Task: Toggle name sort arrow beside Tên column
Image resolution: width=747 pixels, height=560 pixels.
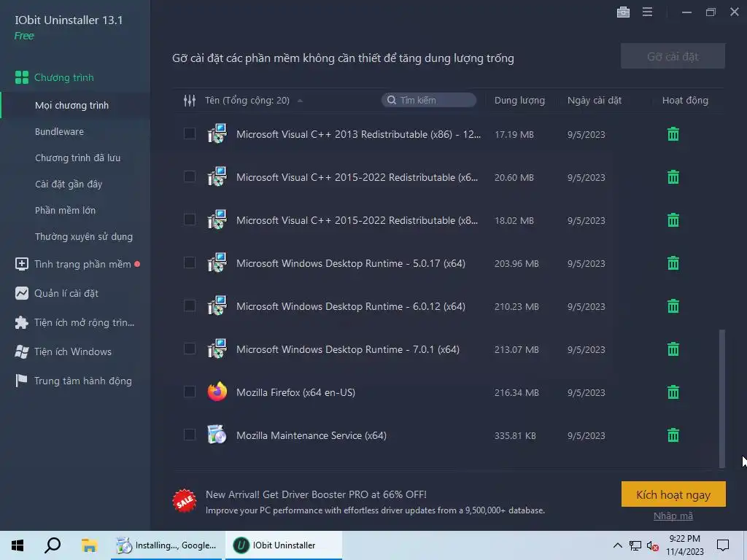Action: click(x=300, y=101)
